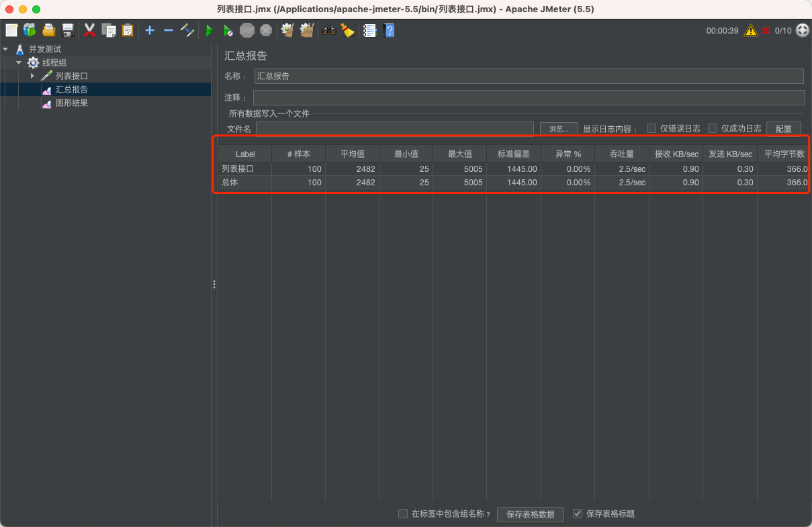Image resolution: width=812 pixels, height=527 pixels.
Task: Open the 浏览… file browser
Action: [557, 128]
